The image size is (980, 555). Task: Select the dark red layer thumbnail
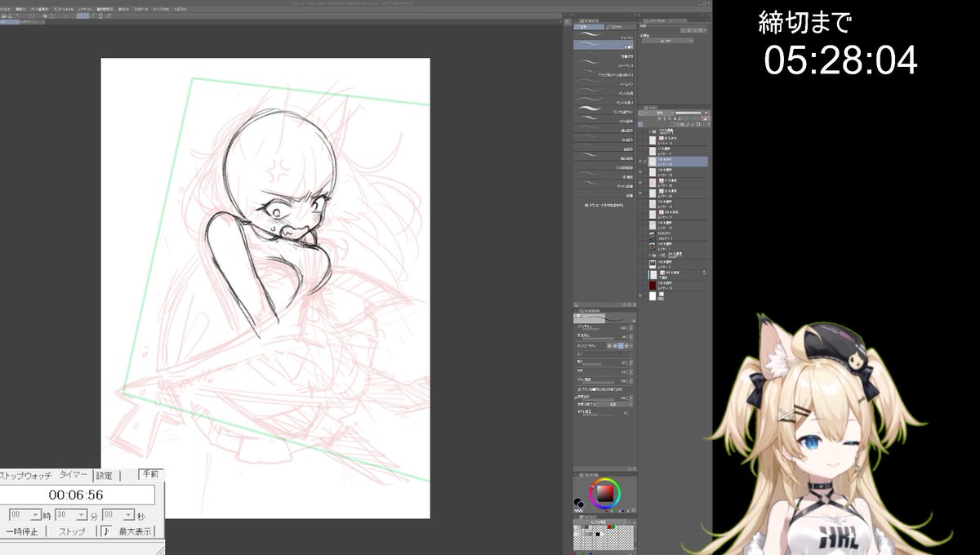tap(653, 284)
